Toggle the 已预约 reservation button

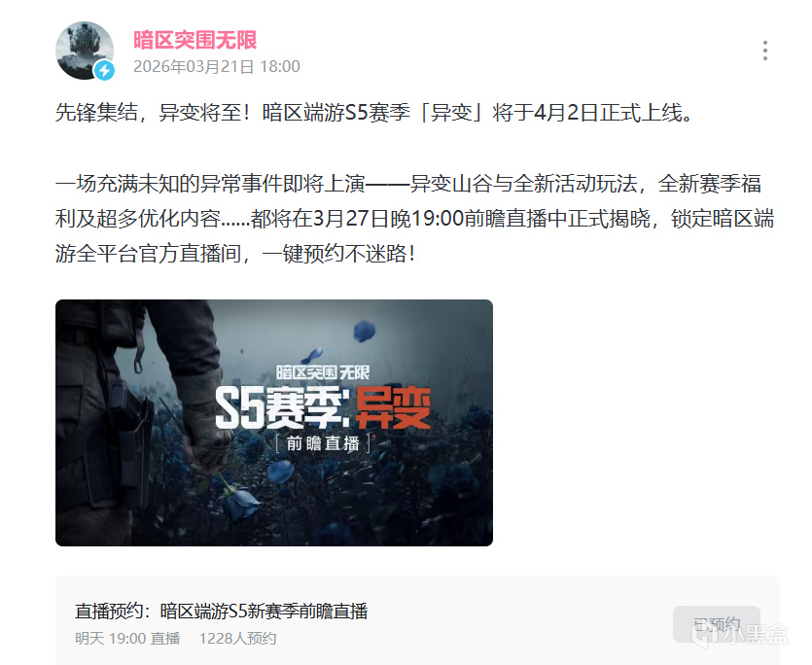coord(717,624)
